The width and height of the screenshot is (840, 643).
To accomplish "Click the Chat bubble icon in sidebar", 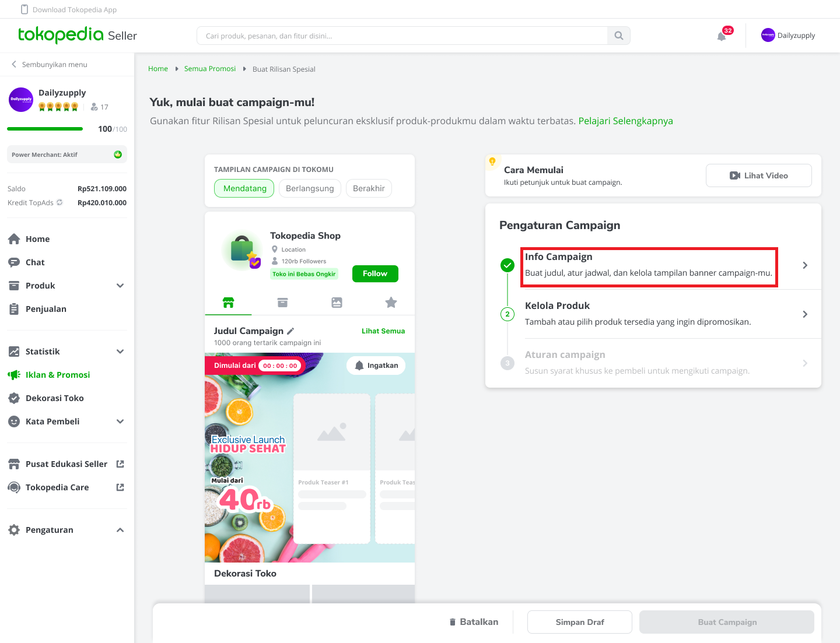I will pos(14,262).
